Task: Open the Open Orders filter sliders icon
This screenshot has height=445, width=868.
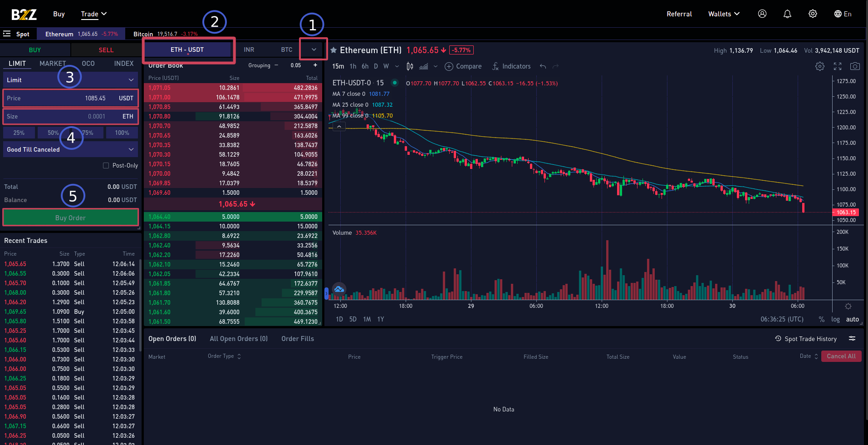Action: [852, 338]
